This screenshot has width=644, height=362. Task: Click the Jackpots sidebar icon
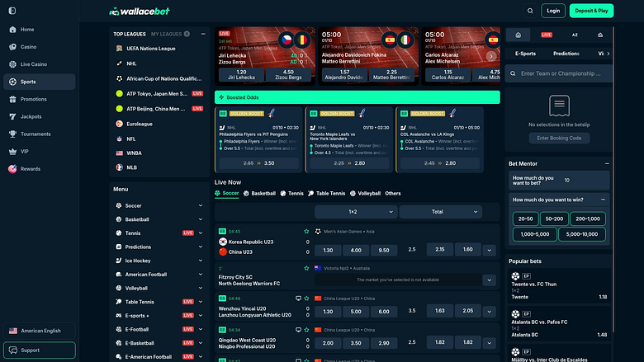12,116
